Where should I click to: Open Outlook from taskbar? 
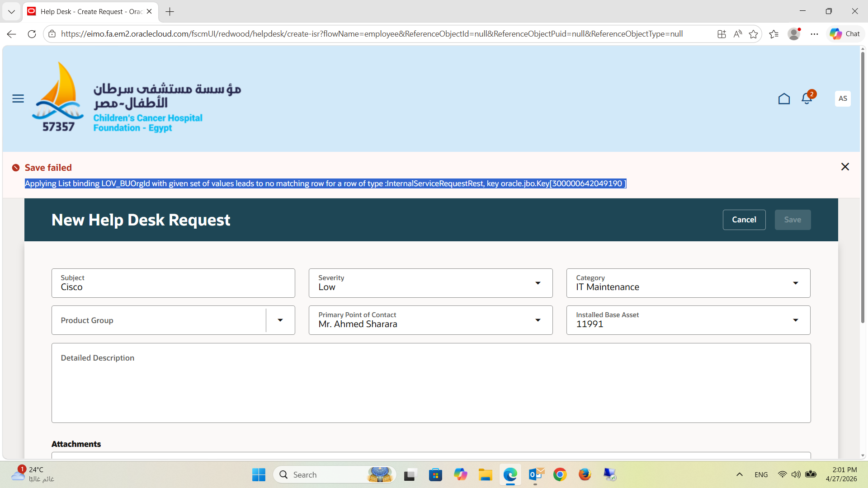(x=535, y=475)
